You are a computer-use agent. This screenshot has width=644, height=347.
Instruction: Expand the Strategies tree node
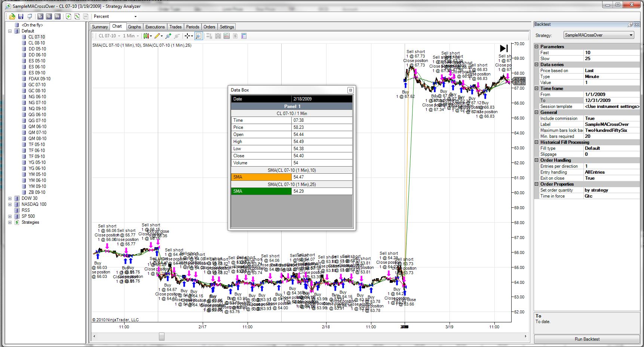click(10, 222)
